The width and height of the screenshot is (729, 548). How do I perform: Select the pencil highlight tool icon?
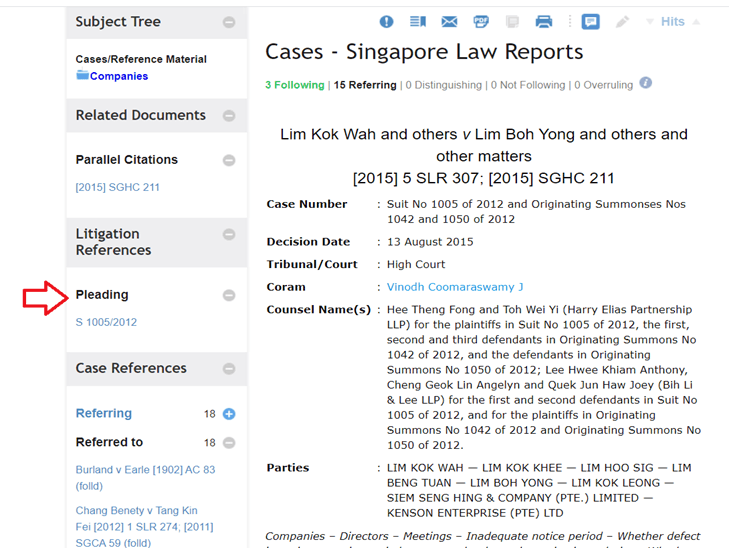point(622,21)
